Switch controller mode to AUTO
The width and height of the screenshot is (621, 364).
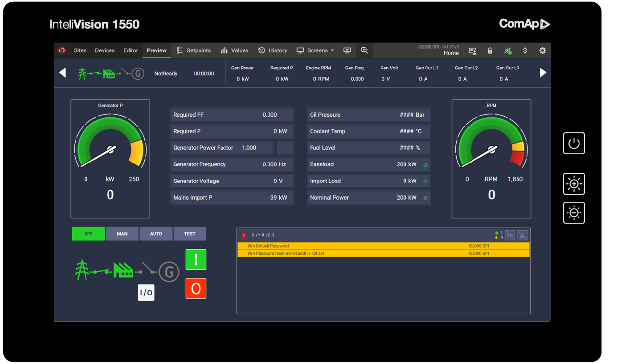pos(156,234)
